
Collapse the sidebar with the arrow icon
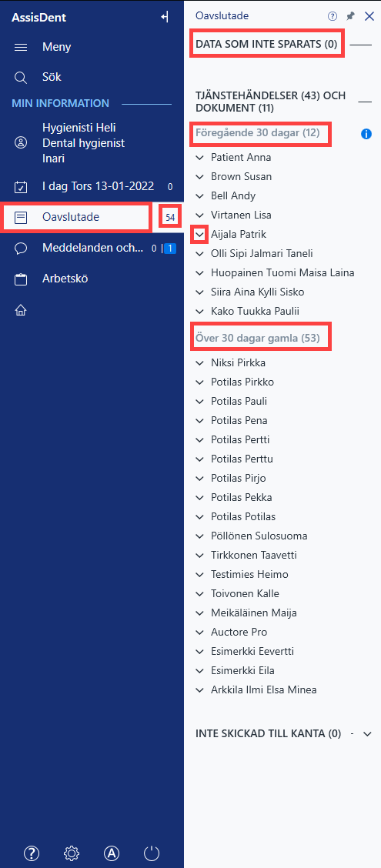[x=165, y=17]
